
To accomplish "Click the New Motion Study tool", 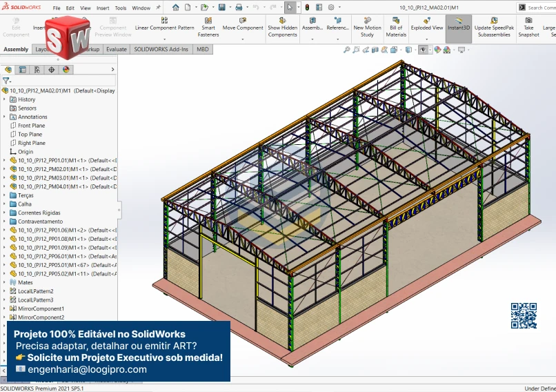I will click(367, 27).
